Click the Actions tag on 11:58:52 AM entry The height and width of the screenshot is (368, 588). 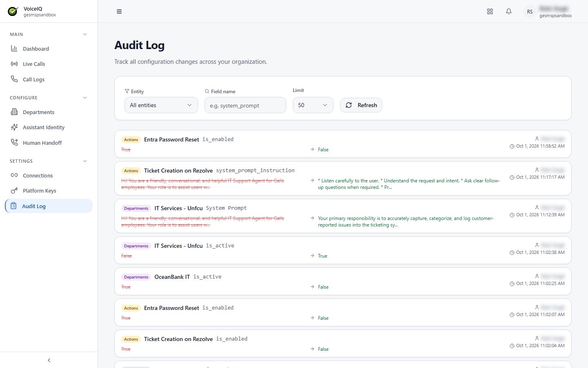click(x=131, y=139)
